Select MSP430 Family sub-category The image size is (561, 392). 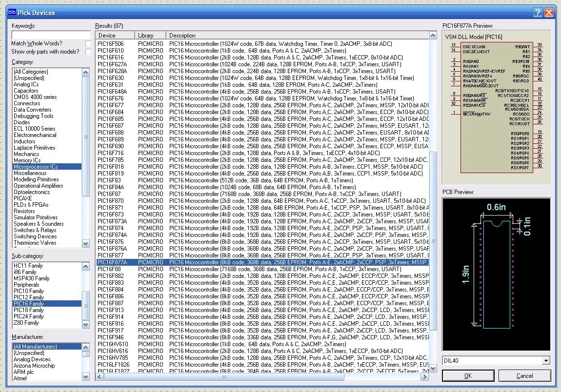coord(47,278)
